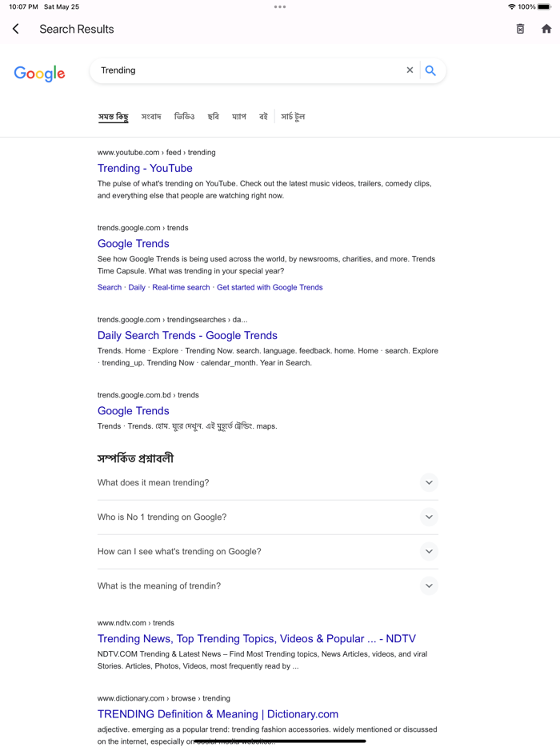This screenshot has width=560, height=747.
Task: Tap the ellipsis in the status bar
Action: tap(280, 7)
